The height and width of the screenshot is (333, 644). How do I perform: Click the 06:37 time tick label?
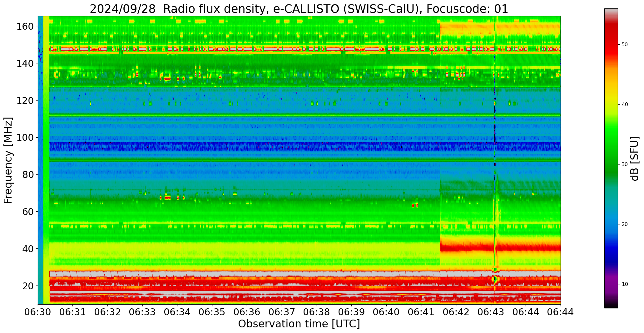point(282,312)
